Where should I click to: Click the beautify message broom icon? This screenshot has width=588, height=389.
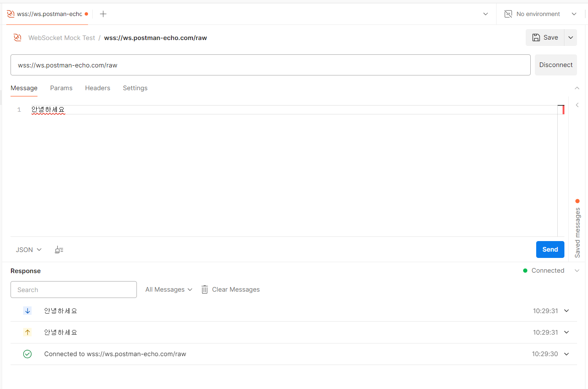[x=59, y=250]
